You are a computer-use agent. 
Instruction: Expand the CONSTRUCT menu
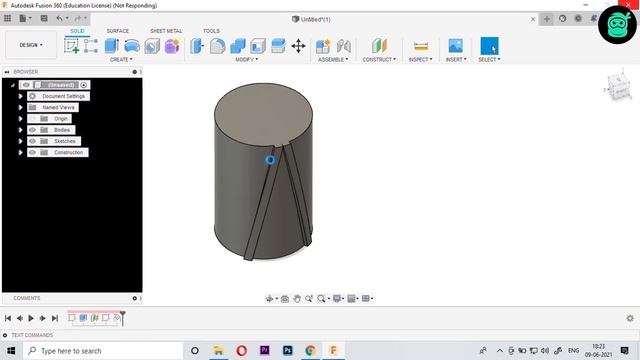pos(379,60)
